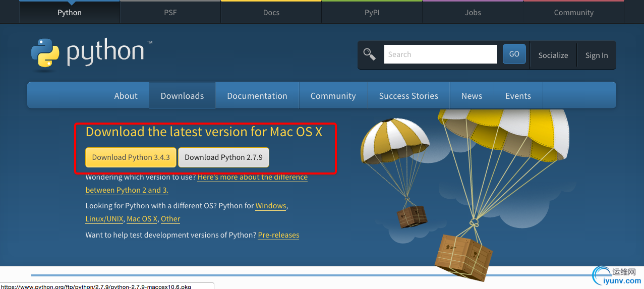The image size is (644, 289).
Task: Open 'between Python 2 and 3.' link
Action: coord(127,190)
